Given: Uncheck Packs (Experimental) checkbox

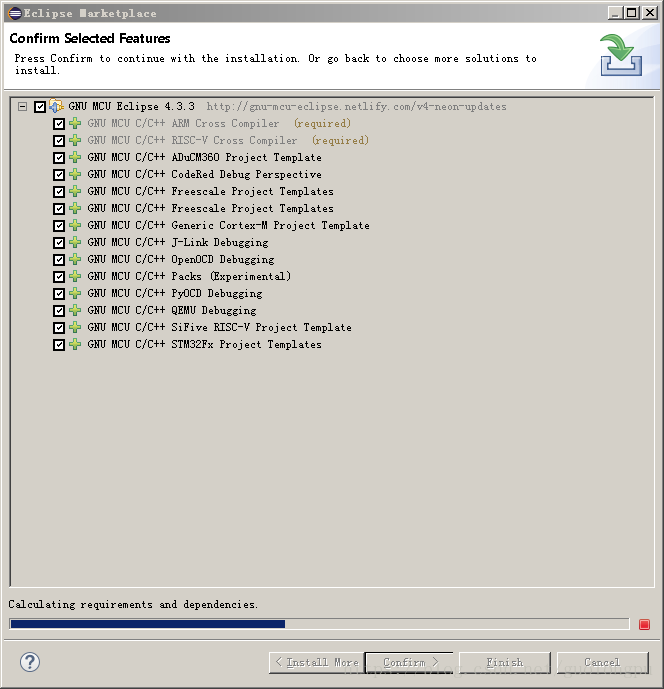Looking at the screenshot, I should click(59, 277).
